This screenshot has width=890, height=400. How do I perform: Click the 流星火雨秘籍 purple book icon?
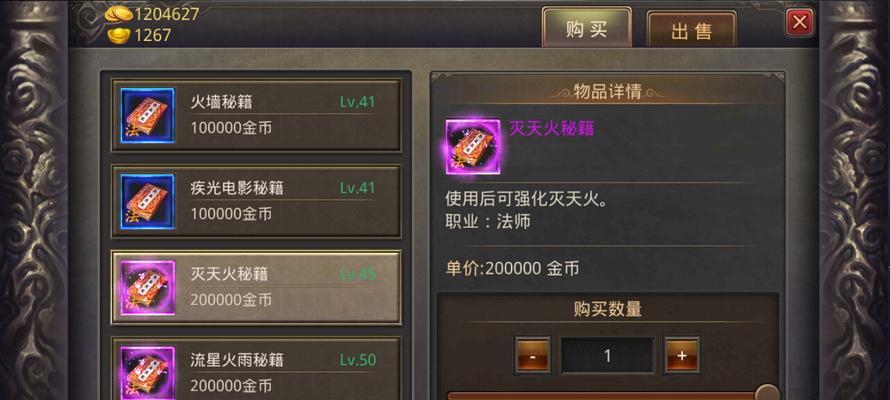[148, 372]
